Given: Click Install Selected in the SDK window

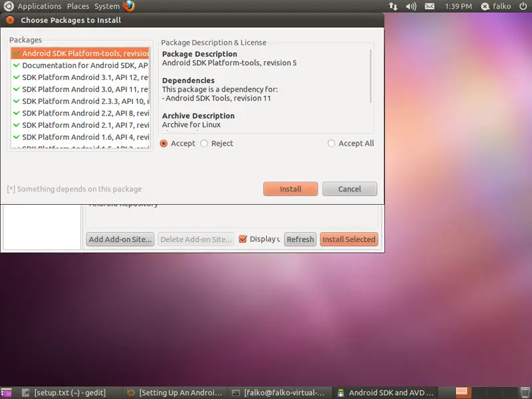Looking at the screenshot, I should tap(348, 239).
